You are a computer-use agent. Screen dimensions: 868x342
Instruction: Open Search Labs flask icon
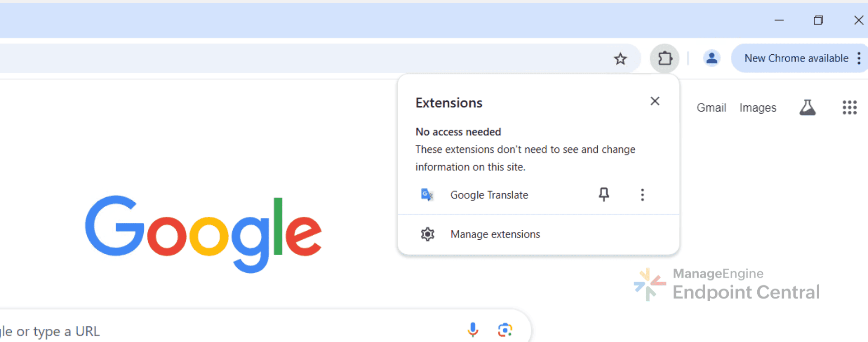pos(807,108)
